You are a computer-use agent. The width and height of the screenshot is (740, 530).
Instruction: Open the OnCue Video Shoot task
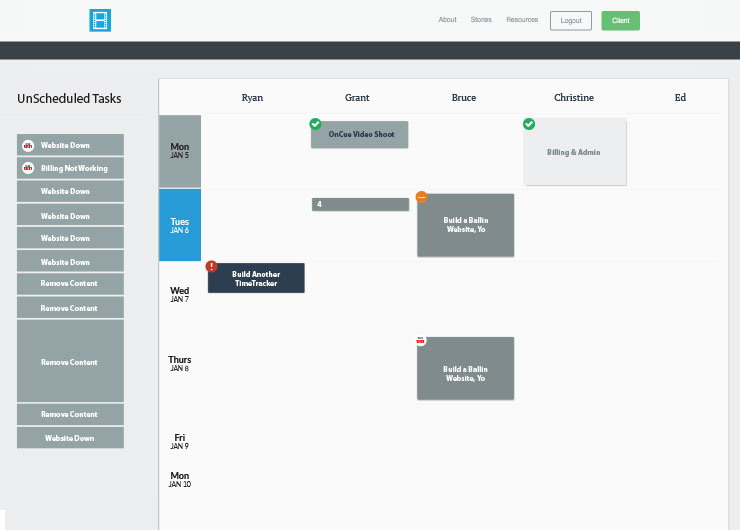pos(361,134)
